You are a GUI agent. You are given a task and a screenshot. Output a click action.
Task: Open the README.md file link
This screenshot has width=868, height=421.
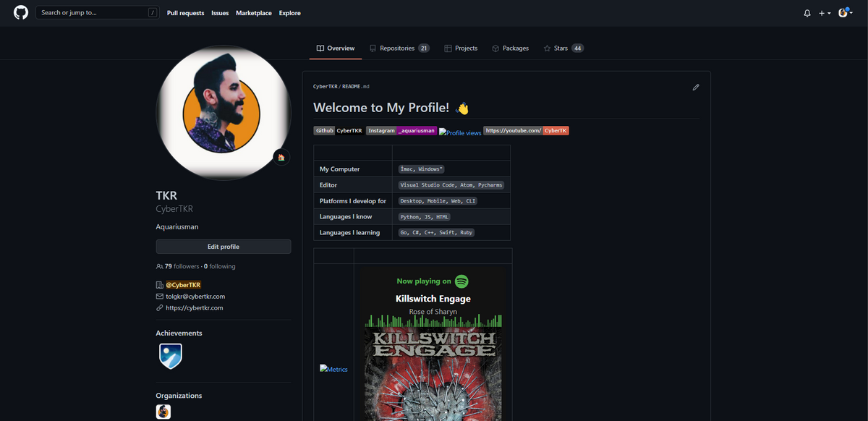[355, 87]
